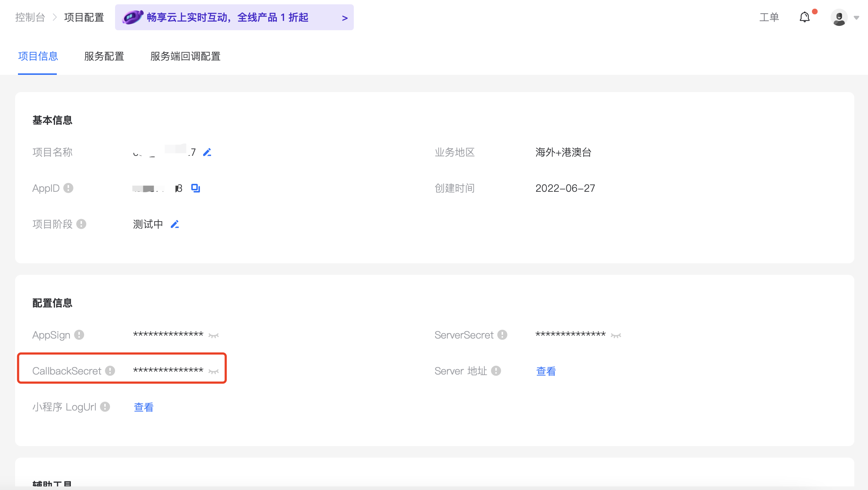Open the promotion banner arrow

point(345,18)
